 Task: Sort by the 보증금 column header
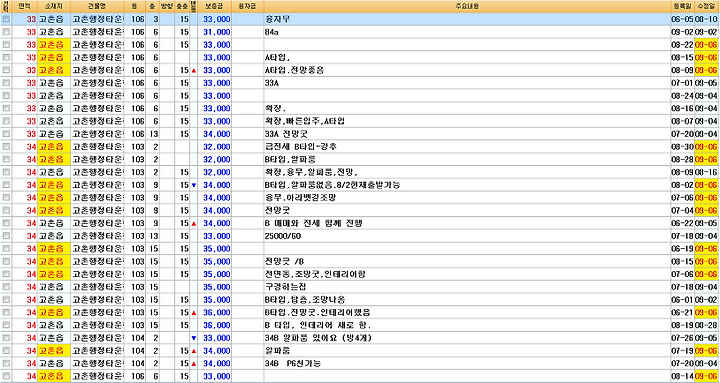point(214,6)
